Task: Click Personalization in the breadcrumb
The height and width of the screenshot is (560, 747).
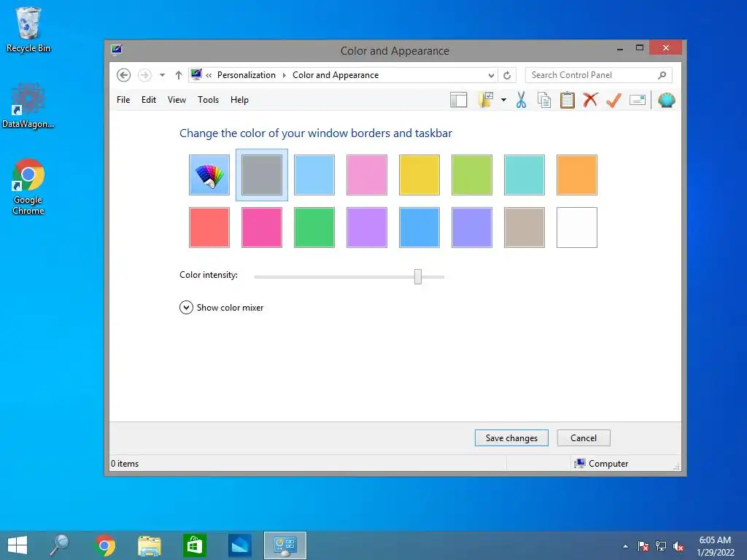Action: pyautogui.click(x=247, y=75)
